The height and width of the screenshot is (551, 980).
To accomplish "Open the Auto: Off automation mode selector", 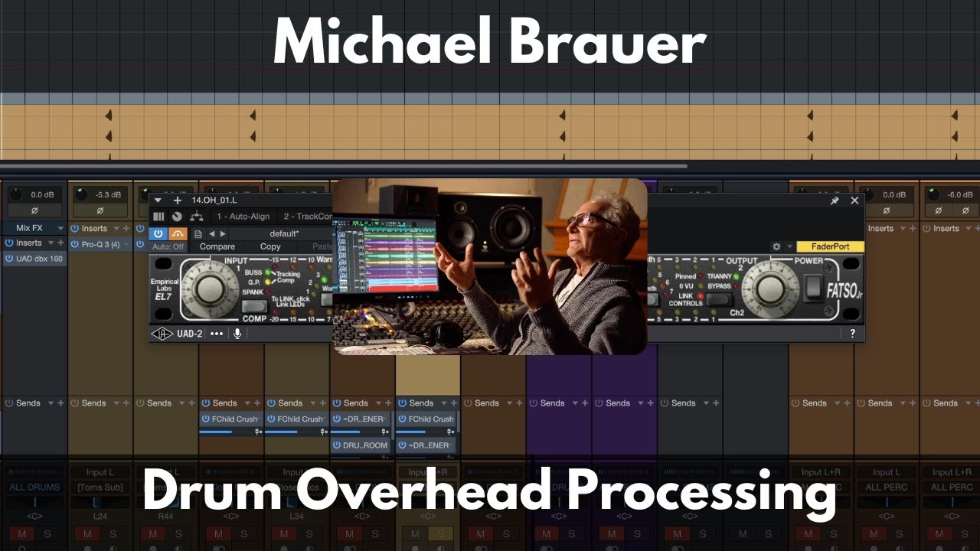I will 168,247.
